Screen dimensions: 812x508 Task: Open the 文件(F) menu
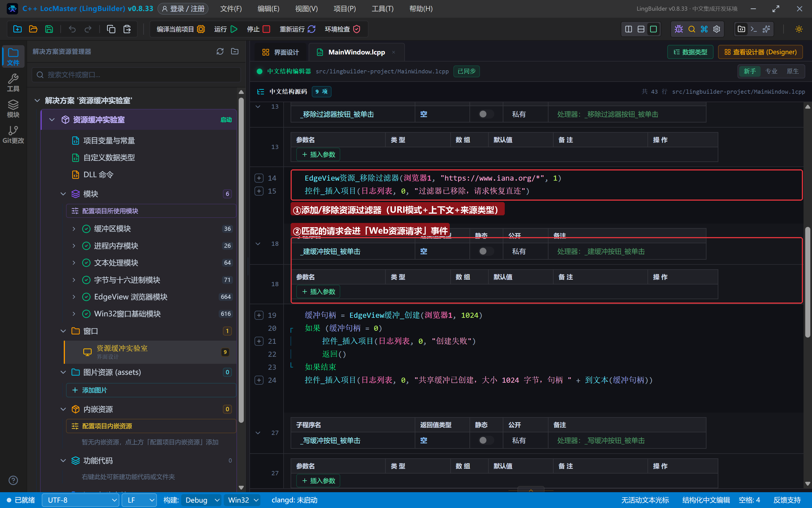pos(231,9)
